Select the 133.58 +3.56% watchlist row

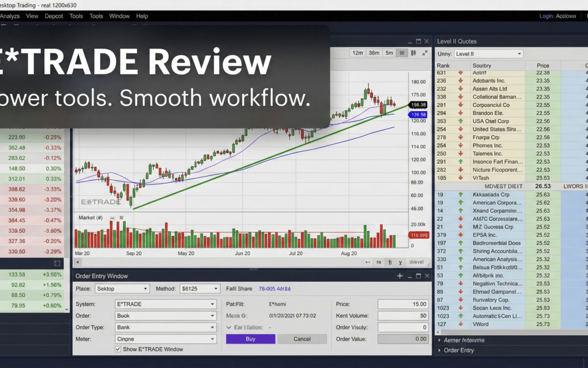[32, 274]
